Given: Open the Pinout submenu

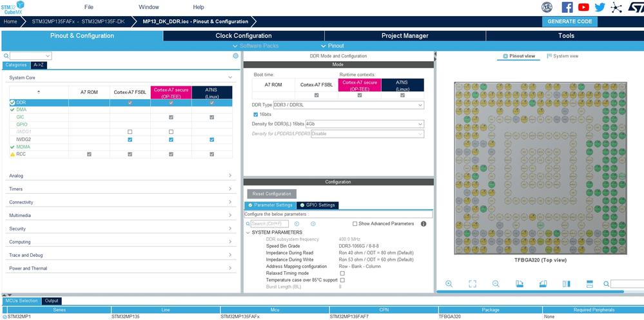Looking at the screenshot, I should 333,46.
